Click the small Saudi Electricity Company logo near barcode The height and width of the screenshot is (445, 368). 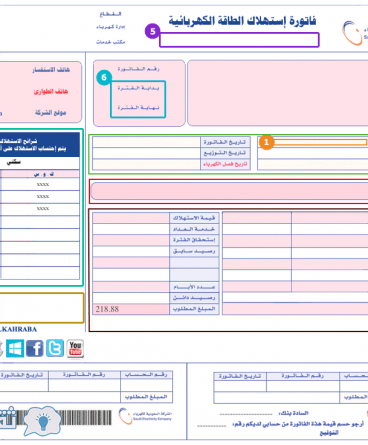click(145, 416)
